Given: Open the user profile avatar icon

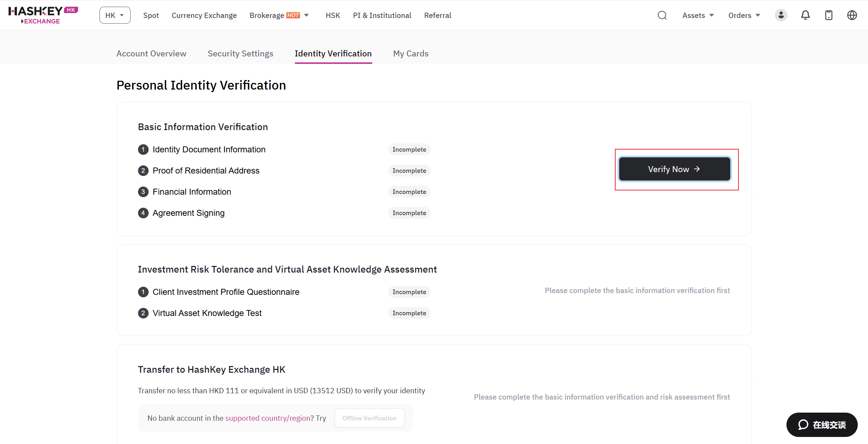Looking at the screenshot, I should [781, 15].
